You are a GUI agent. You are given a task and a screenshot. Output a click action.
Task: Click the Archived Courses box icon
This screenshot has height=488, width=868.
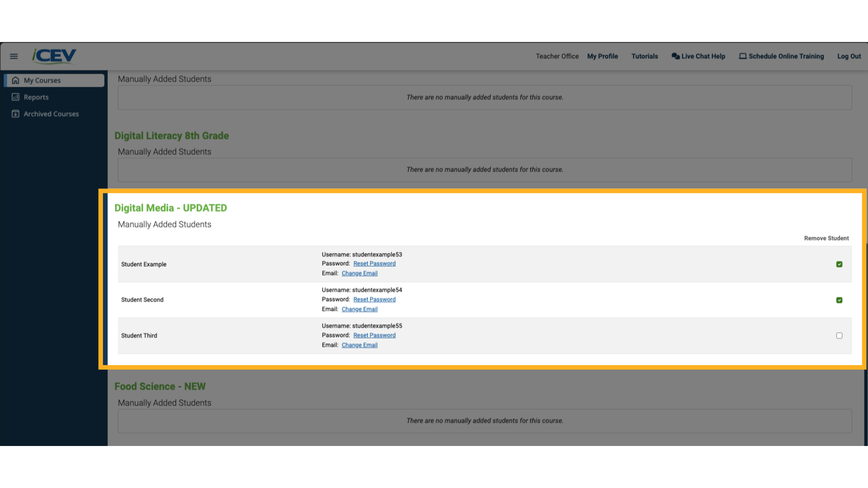click(16, 114)
